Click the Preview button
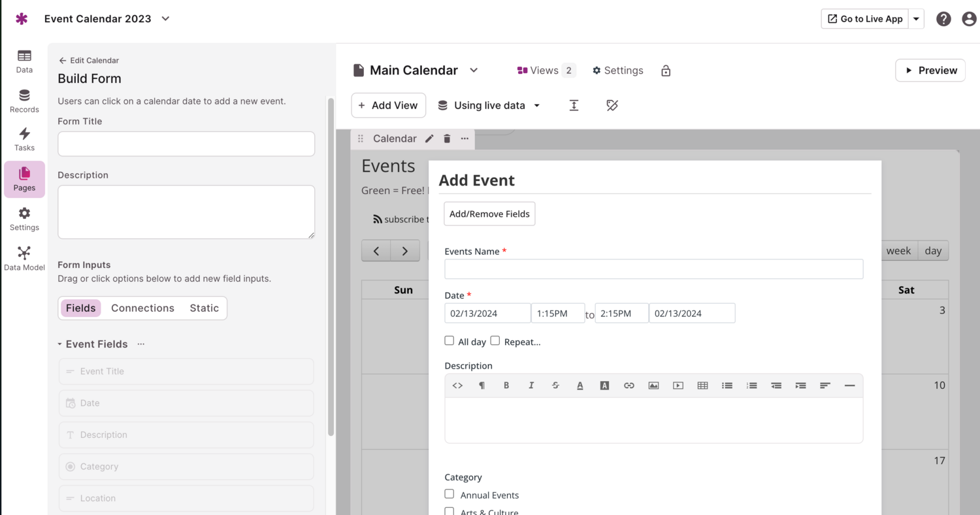 (x=930, y=71)
